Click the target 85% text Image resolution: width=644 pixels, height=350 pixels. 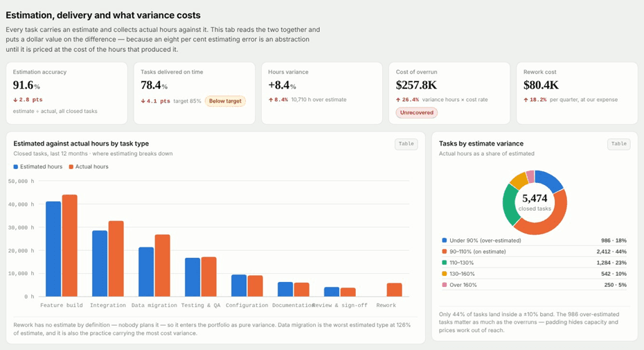(x=187, y=101)
